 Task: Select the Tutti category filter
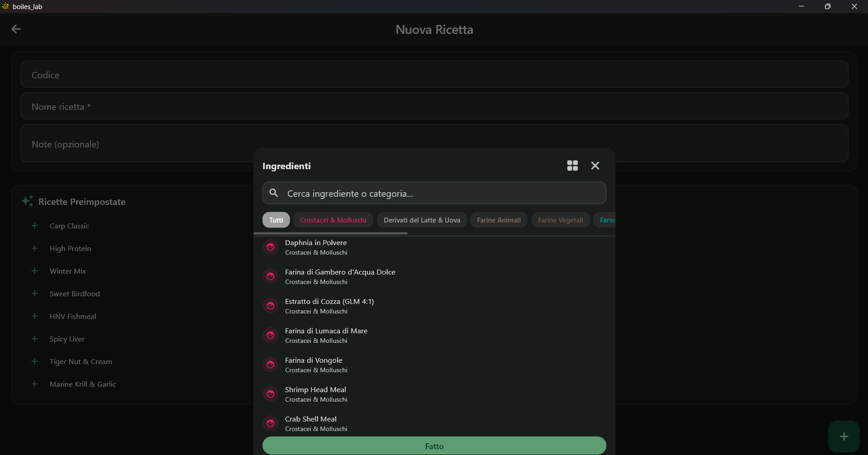coord(276,220)
